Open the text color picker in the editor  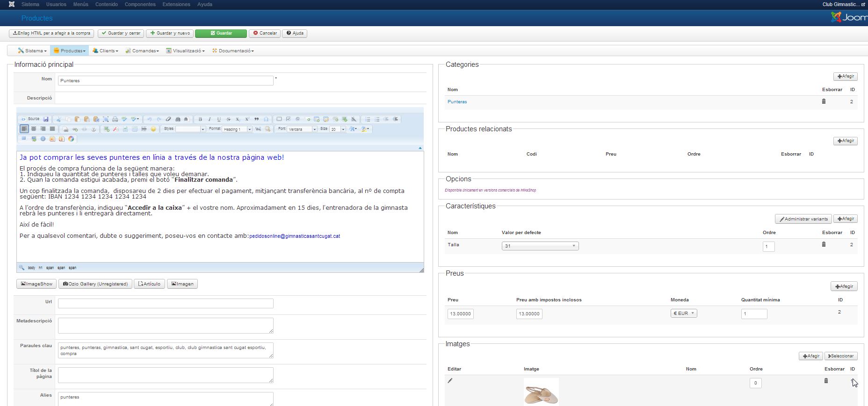click(353, 129)
